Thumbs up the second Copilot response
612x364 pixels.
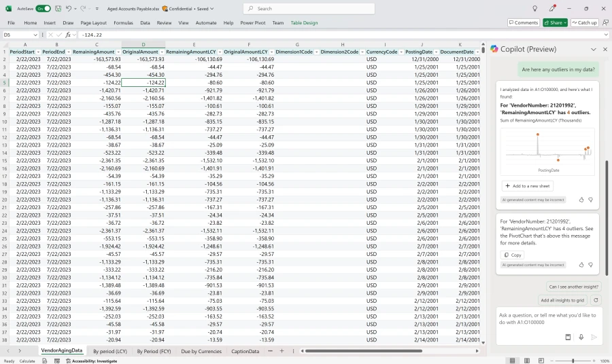tap(581, 265)
